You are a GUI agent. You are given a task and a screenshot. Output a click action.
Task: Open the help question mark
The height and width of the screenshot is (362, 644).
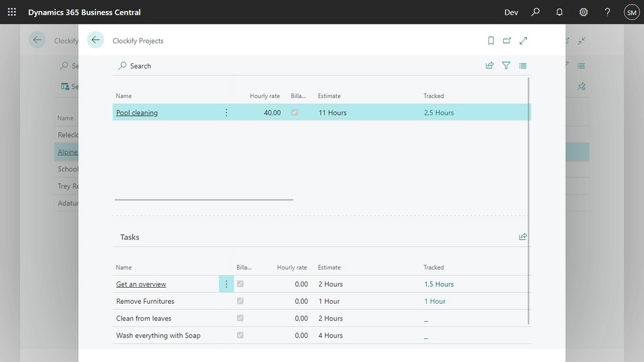[607, 12]
